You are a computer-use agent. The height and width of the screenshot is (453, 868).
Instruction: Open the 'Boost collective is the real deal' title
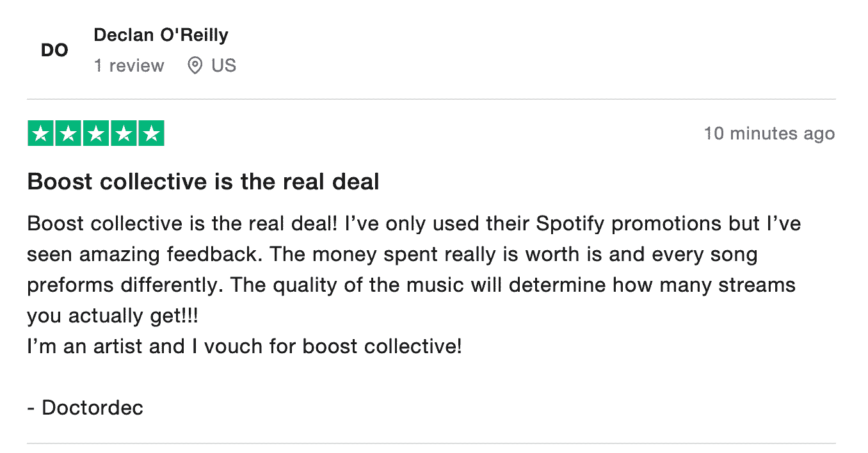(204, 182)
